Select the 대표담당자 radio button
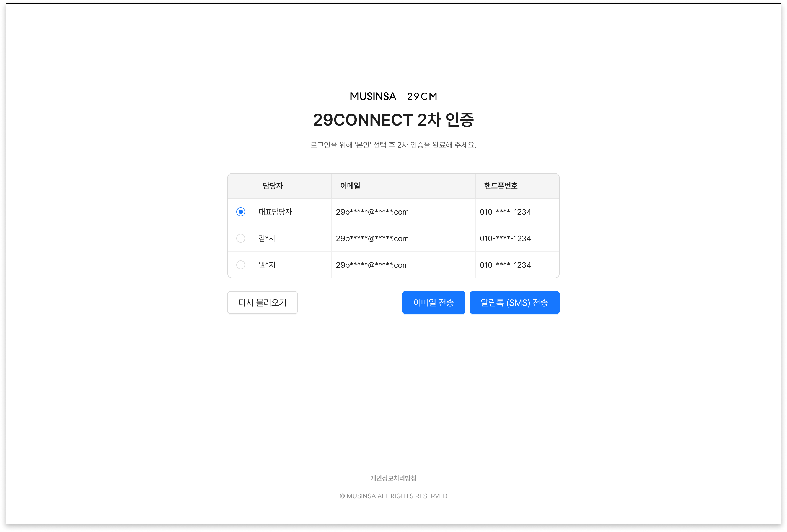Viewport: 787px width, 532px height. (240, 212)
